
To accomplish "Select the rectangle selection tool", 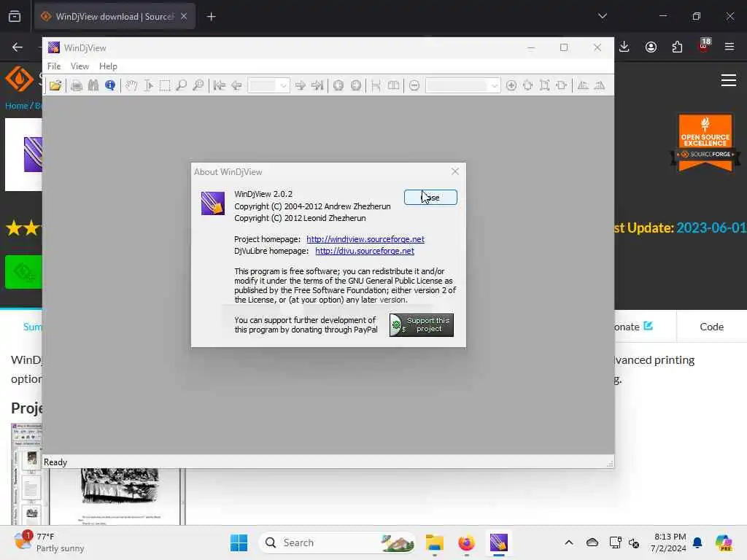I will pyautogui.click(x=165, y=86).
